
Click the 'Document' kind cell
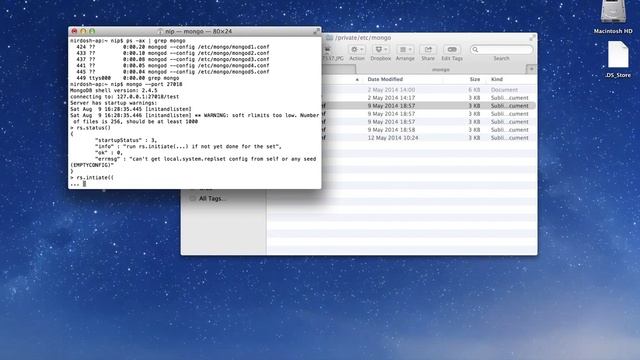[x=504, y=89]
